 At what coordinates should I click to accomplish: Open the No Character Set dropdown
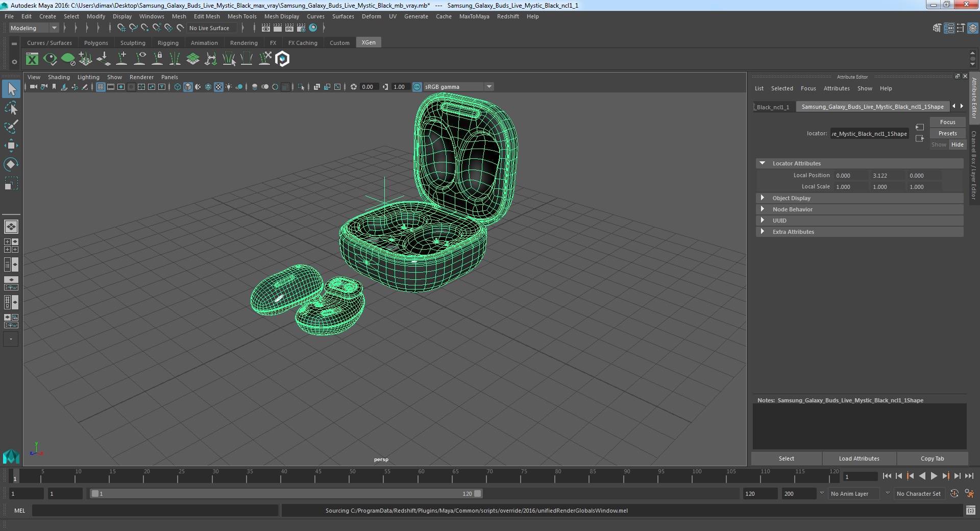point(919,494)
